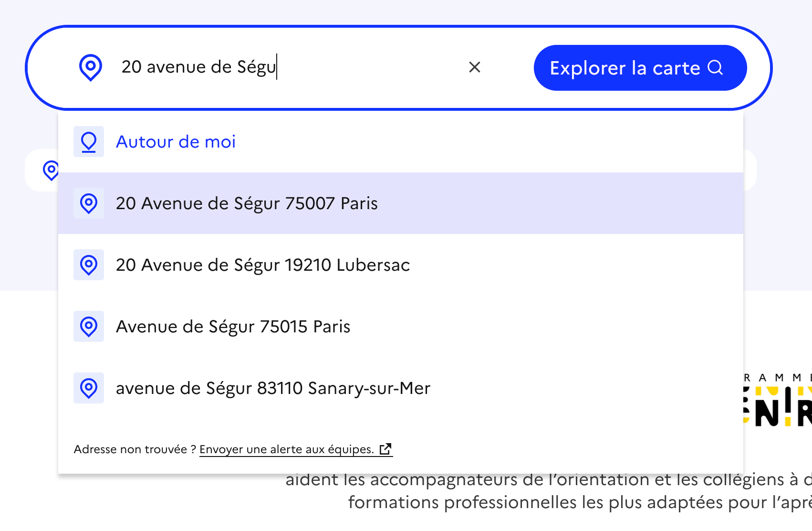Click the Autour de moi geolocation icon

click(89, 142)
